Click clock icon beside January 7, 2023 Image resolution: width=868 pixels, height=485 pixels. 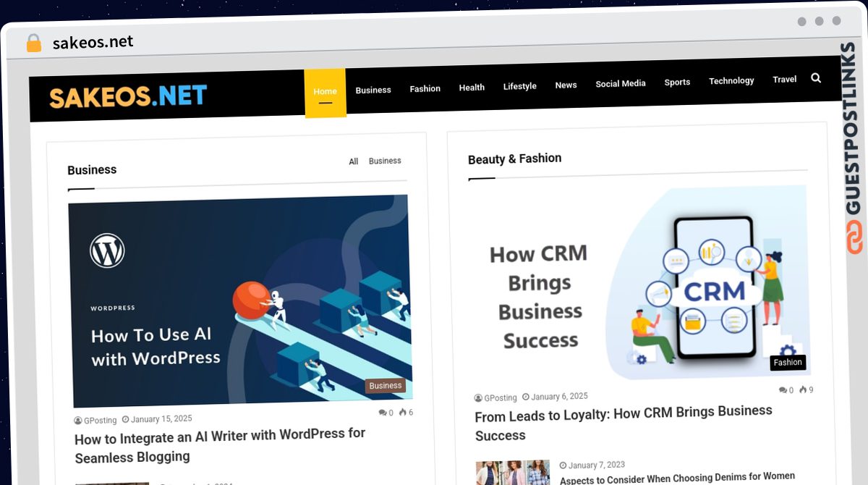pos(563,465)
